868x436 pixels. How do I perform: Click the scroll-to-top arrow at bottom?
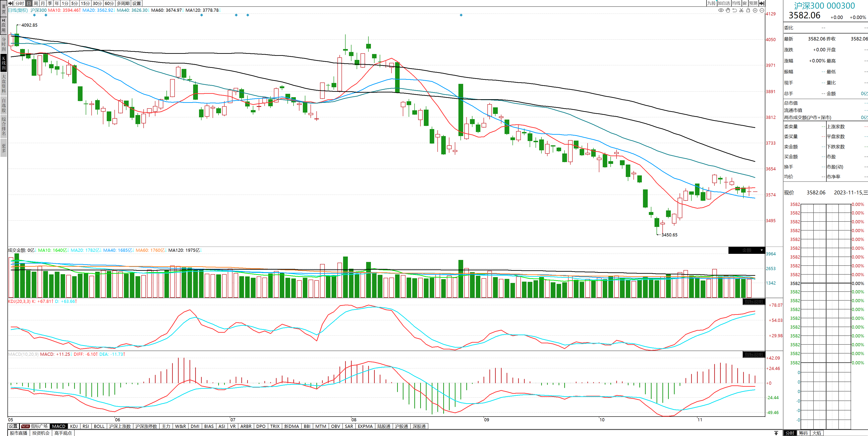776,433
